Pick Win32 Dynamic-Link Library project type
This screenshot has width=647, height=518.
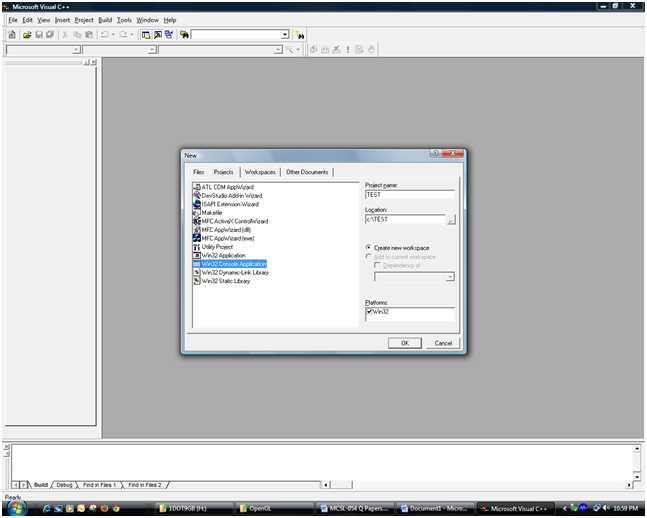pos(235,272)
